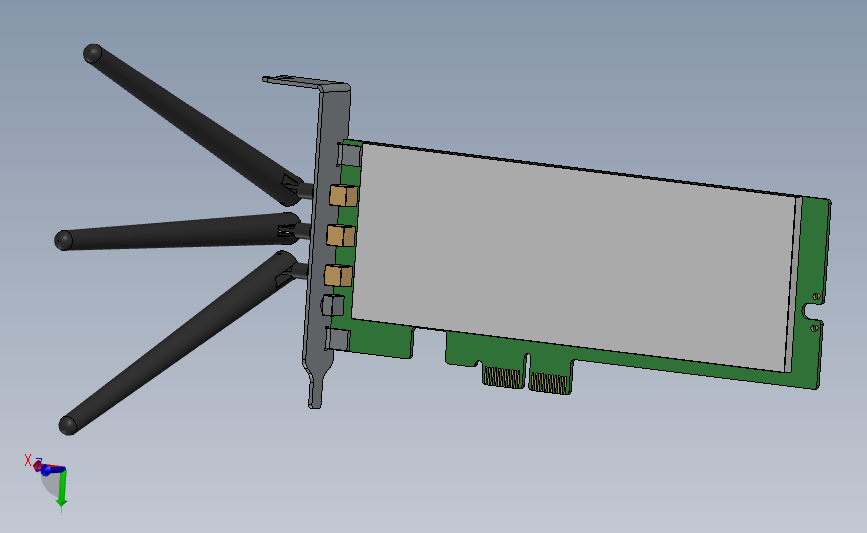Click the green Y axis arrow of the triad
Viewport: 867px width, 533px height.
[61, 489]
